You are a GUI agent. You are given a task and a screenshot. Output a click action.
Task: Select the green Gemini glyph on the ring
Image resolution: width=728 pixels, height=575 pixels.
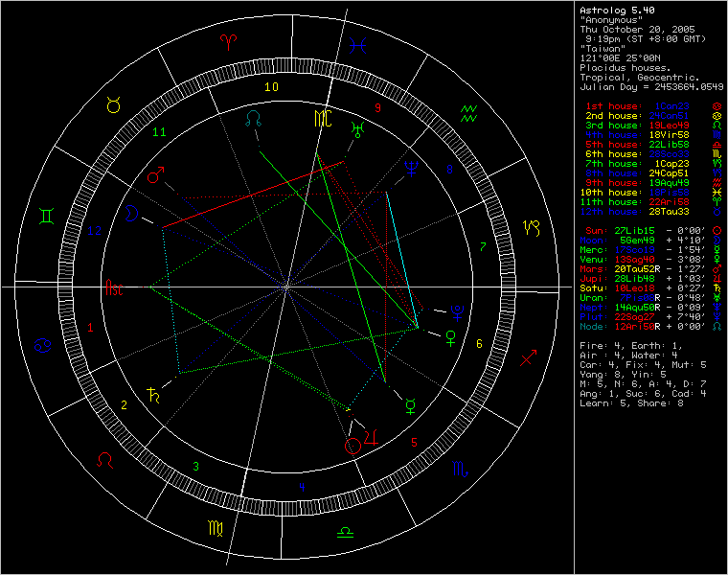pyautogui.click(x=46, y=216)
